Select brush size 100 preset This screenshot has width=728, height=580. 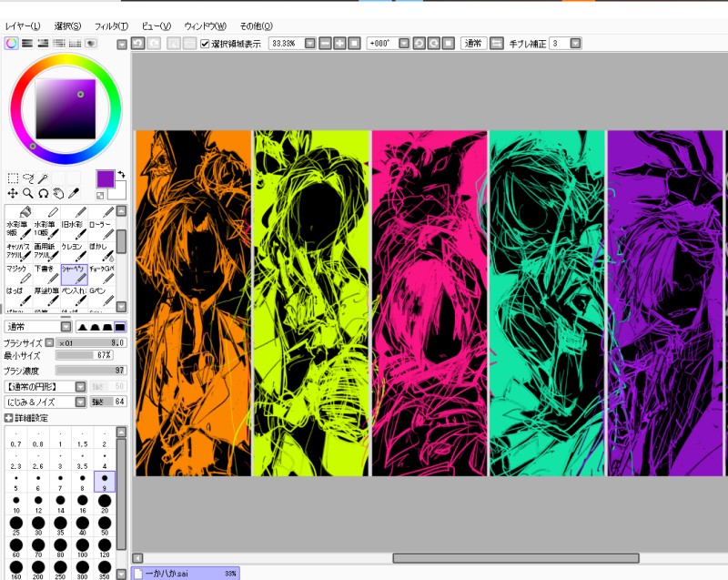pos(82,547)
